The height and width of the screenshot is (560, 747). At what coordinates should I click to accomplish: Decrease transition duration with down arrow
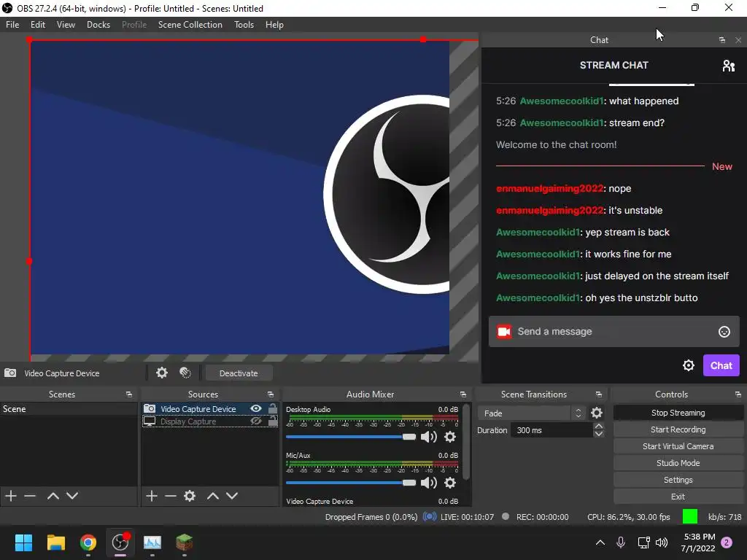point(599,434)
